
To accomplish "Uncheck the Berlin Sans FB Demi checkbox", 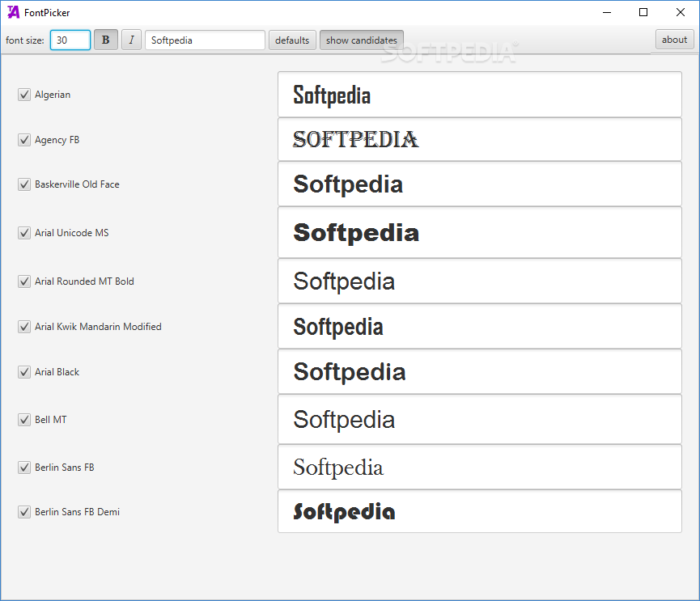I will coord(24,512).
